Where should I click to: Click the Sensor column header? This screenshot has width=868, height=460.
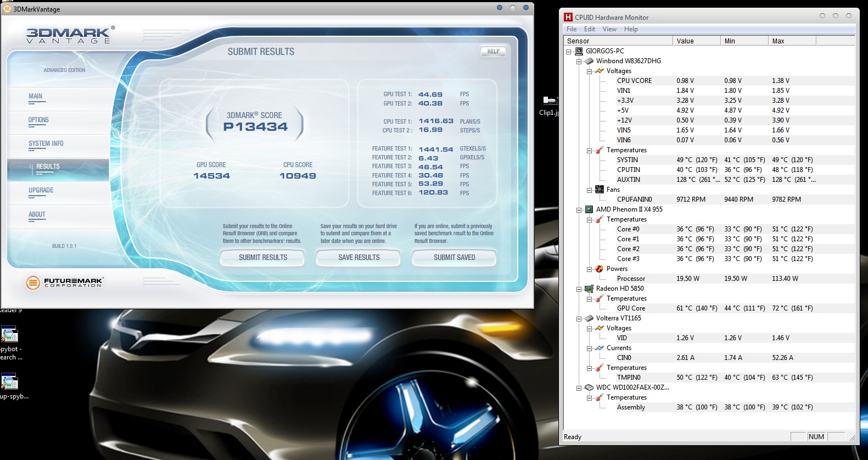pyautogui.click(x=618, y=41)
